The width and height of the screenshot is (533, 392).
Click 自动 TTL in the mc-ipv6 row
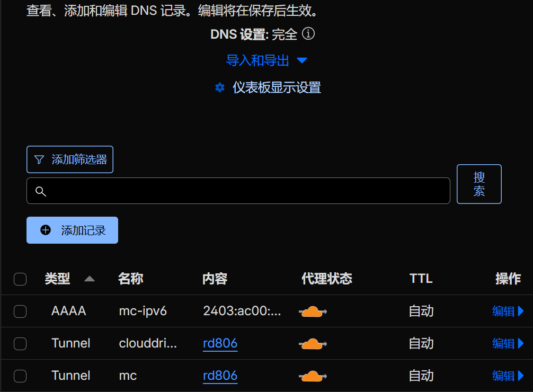(421, 311)
